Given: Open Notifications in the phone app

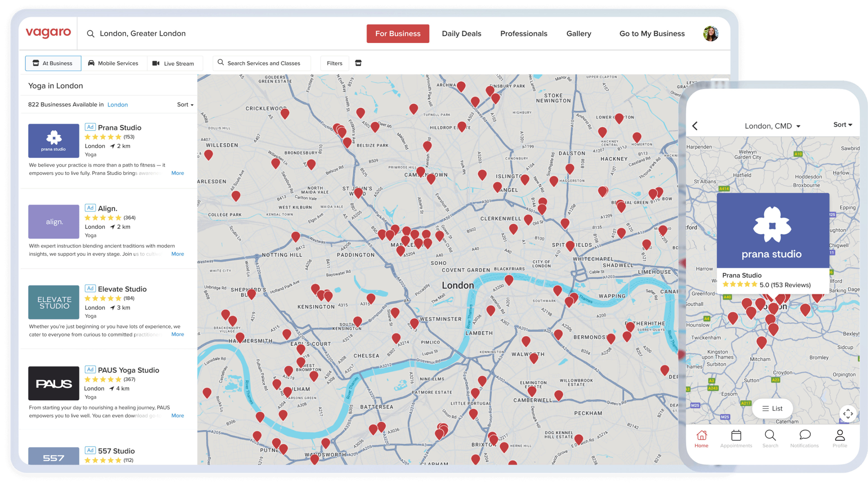Looking at the screenshot, I should pos(804,438).
